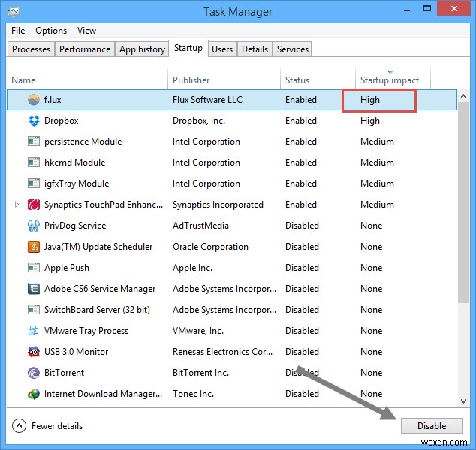
Task: Click the Java Update Scheduler icon
Action: (33, 247)
